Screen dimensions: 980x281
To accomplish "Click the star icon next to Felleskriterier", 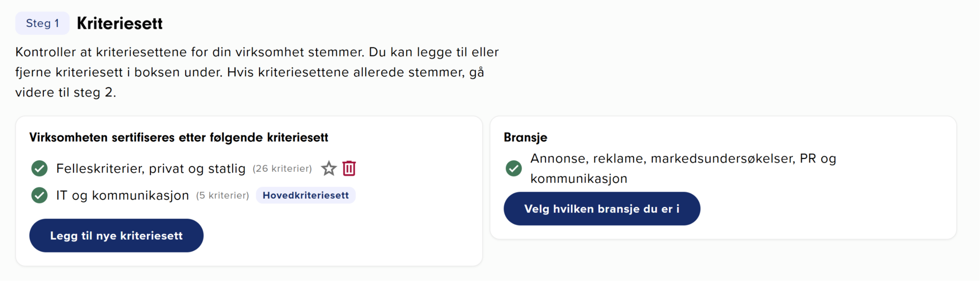I will point(328,168).
